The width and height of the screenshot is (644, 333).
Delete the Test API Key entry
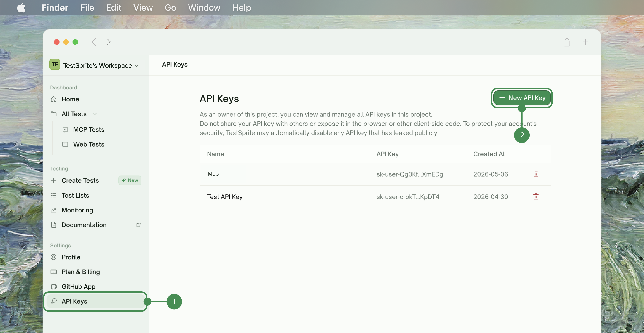coord(536,197)
